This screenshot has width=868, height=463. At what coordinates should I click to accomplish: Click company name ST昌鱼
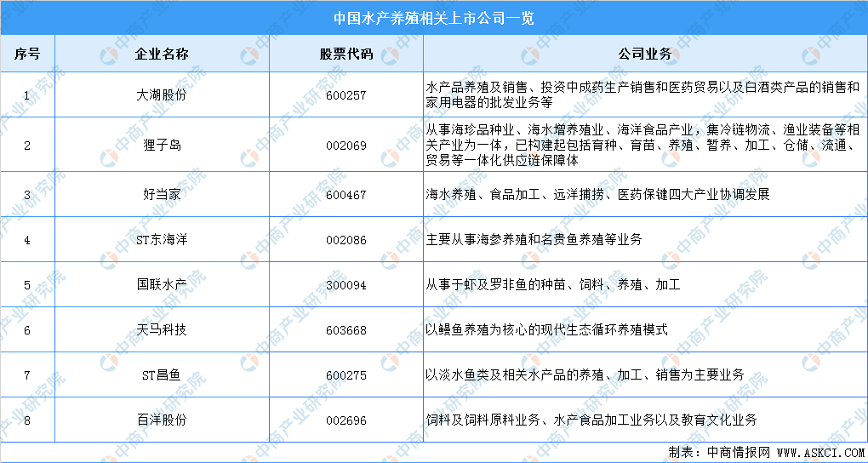(162, 375)
